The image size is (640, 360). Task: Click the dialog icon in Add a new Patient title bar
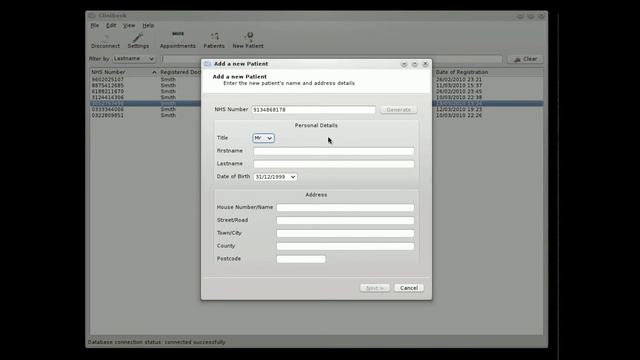pyautogui.click(x=207, y=64)
